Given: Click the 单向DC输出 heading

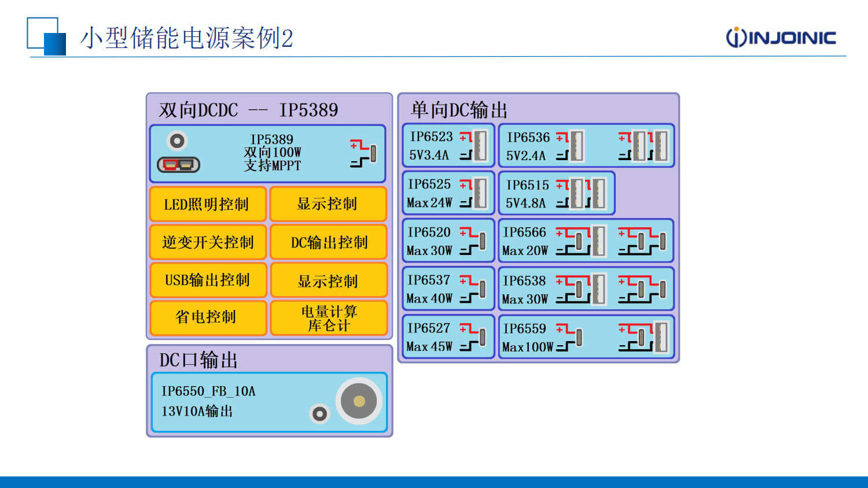Looking at the screenshot, I should click(459, 110).
